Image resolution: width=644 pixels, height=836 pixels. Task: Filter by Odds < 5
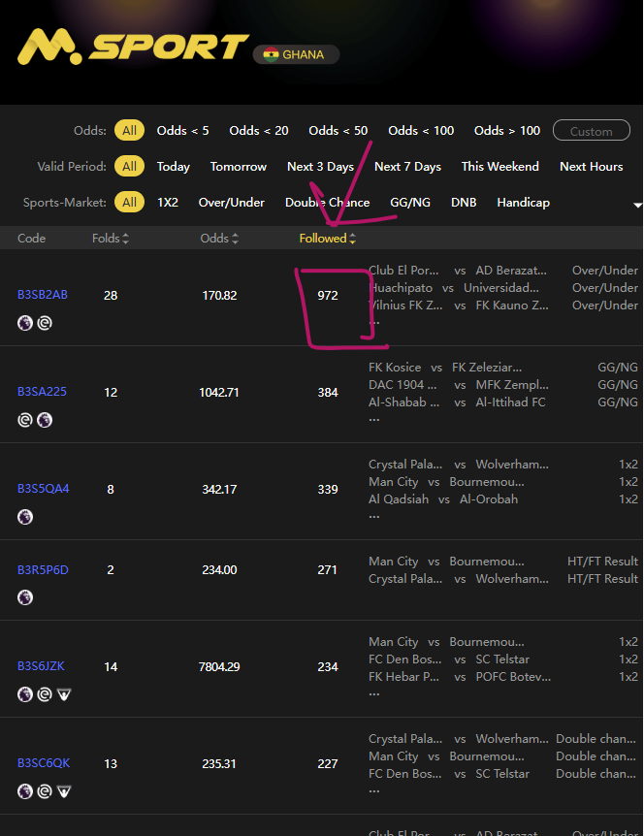click(x=183, y=131)
